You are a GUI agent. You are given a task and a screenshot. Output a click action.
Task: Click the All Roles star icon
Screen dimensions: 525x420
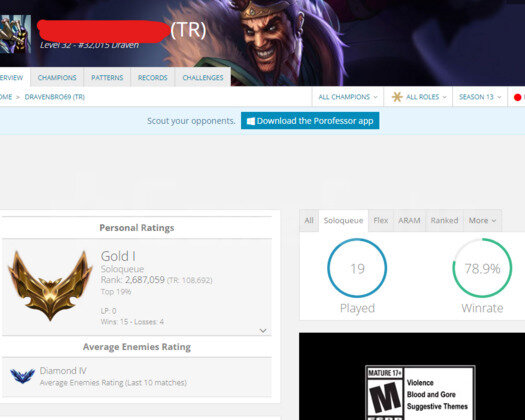[x=397, y=97]
